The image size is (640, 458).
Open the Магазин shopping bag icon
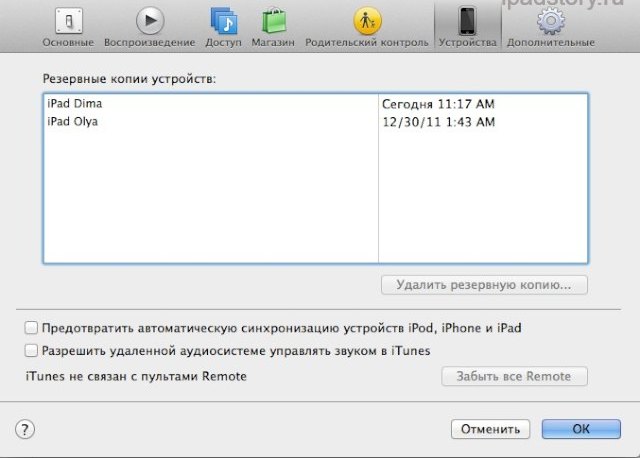[273, 20]
